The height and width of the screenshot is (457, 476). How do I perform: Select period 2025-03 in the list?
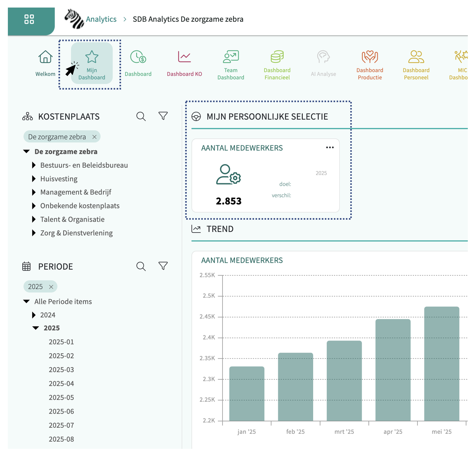[61, 370]
